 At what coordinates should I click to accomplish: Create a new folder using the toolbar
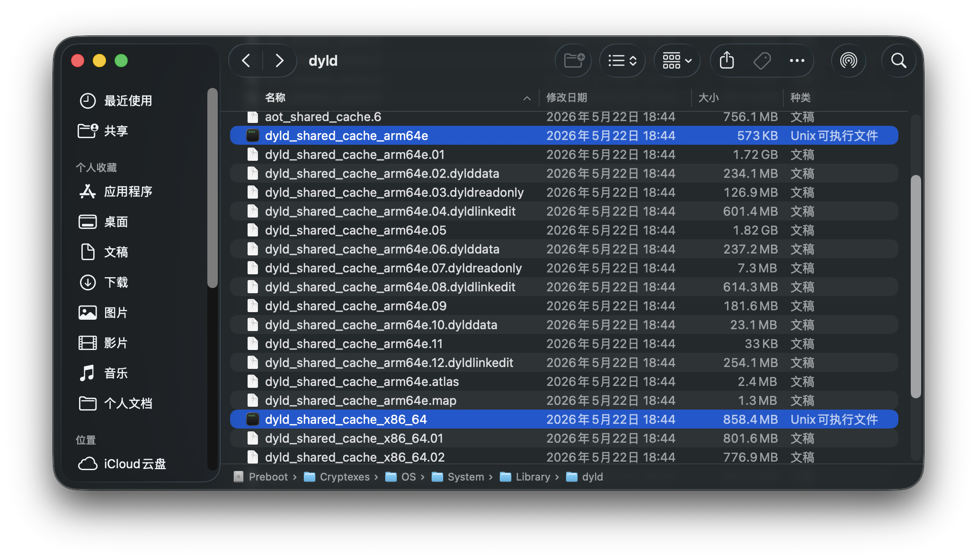(x=574, y=61)
